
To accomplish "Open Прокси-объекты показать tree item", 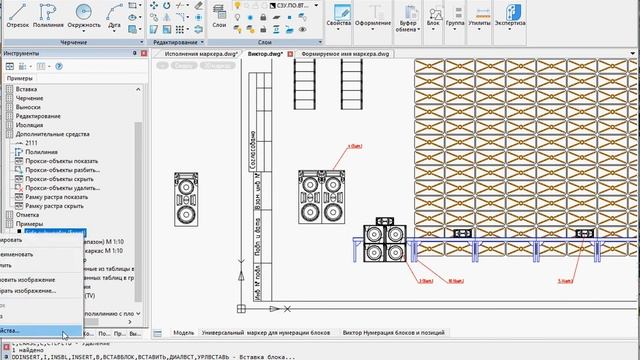I will (x=61, y=161).
